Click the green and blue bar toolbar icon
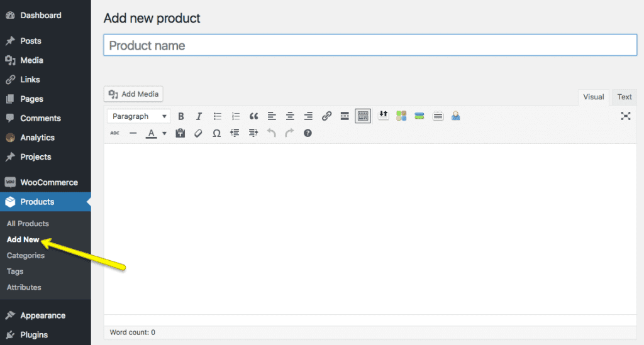Image resolution: width=644 pixels, height=345 pixels. [x=419, y=116]
